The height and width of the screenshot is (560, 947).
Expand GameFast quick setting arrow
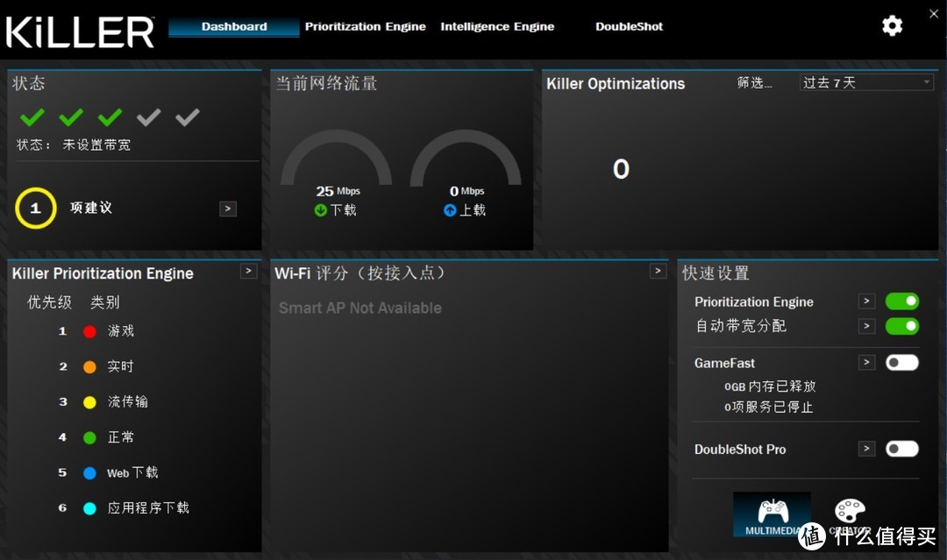pyautogui.click(x=866, y=363)
